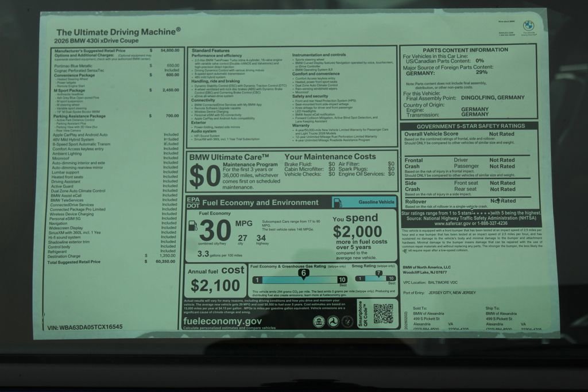Click the pump icon in the Gasoline Vehicle banner
588x392 pixels.
338,203
